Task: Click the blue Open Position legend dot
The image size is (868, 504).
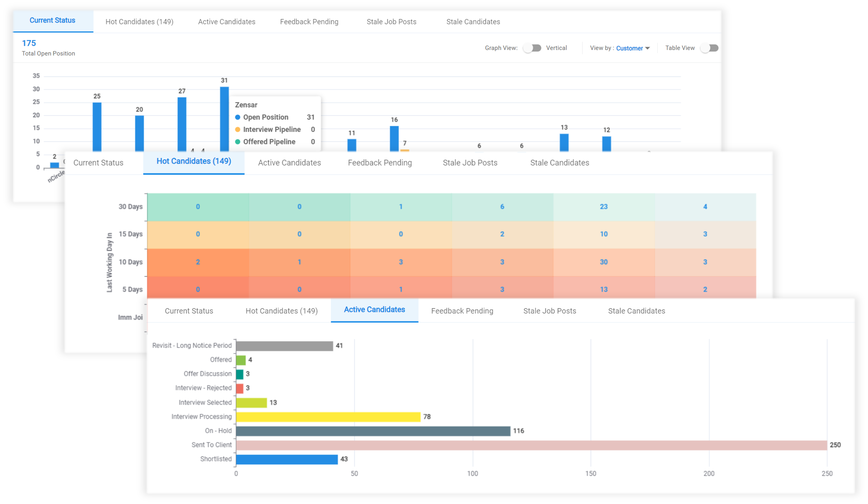Action: click(x=238, y=117)
